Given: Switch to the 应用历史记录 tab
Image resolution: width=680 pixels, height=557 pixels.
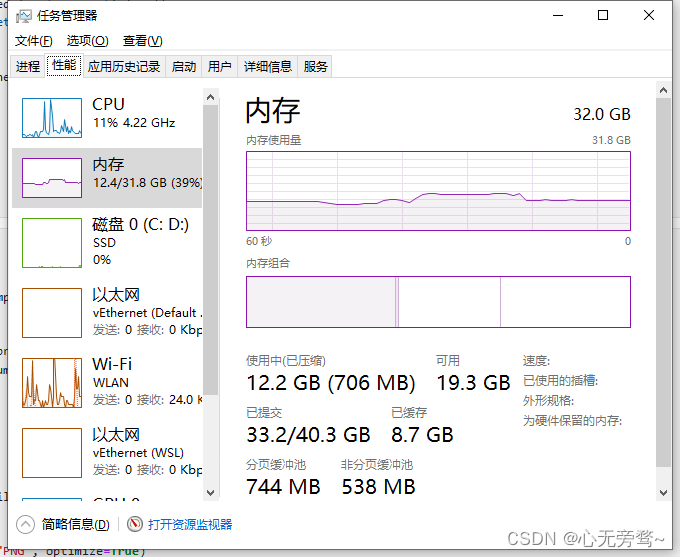Looking at the screenshot, I should (x=124, y=66).
